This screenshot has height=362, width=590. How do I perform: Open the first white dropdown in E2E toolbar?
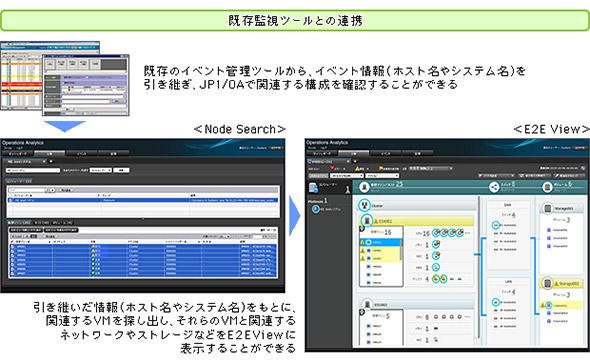coord(347,176)
